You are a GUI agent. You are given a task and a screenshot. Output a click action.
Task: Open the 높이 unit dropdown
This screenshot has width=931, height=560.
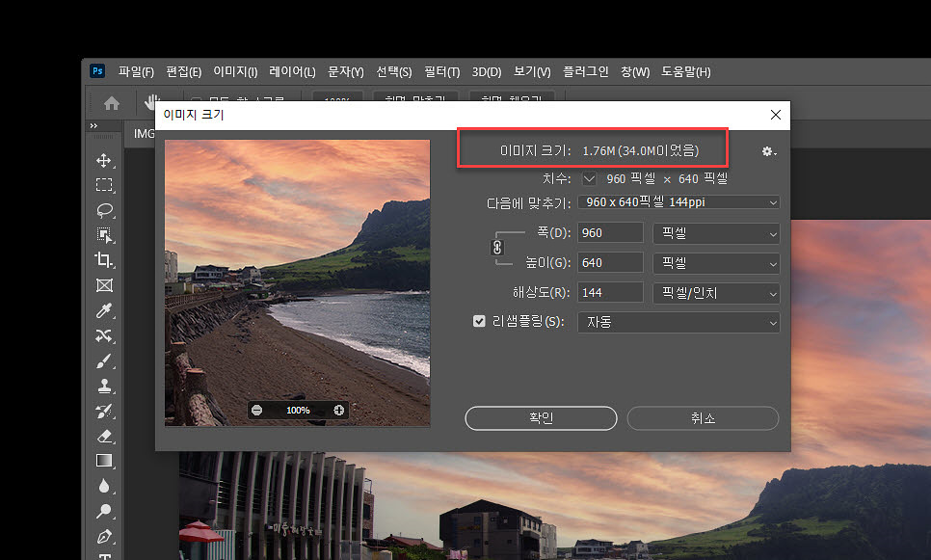tap(716, 263)
